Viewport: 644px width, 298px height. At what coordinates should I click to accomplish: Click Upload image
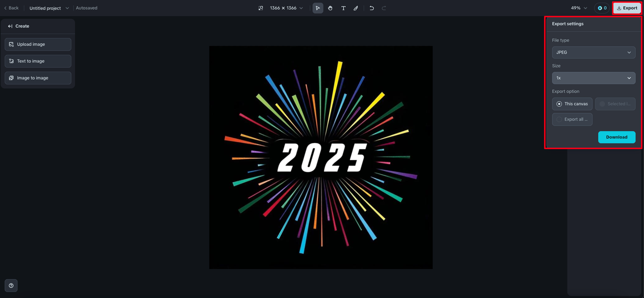pyautogui.click(x=38, y=44)
